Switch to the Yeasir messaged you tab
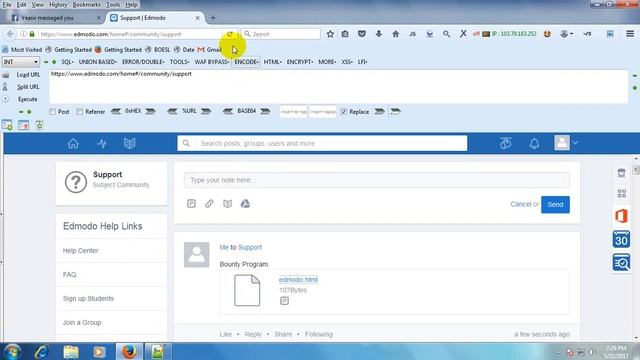 54,18
